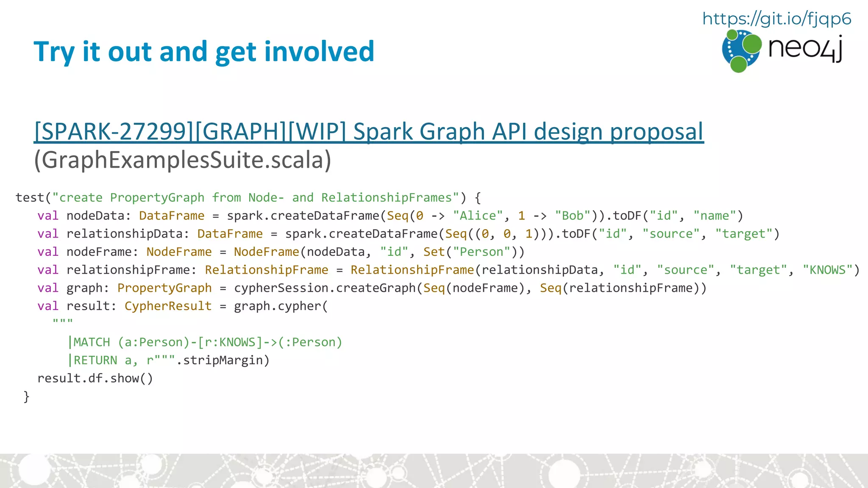
Task: Click the 'val nodeData: DataFrame' code line
Action: click(x=390, y=216)
